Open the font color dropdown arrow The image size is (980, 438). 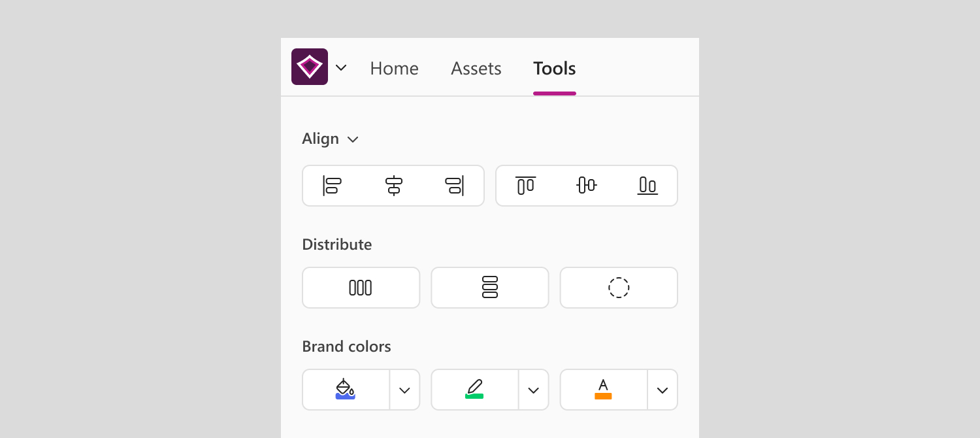coord(662,390)
